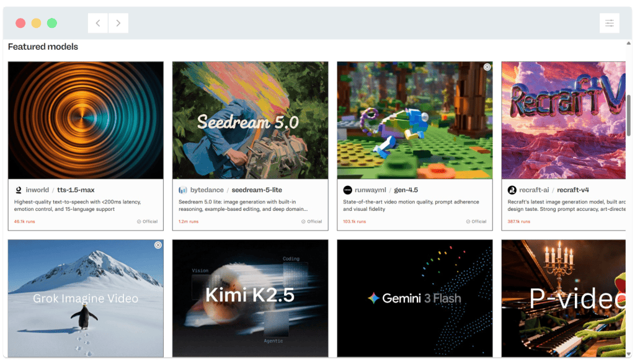Click the seedream-5-lite description text

click(x=243, y=205)
